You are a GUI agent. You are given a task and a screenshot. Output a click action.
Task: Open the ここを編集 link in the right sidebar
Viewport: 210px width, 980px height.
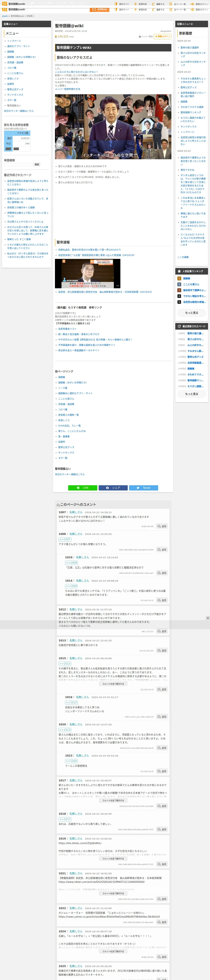click(183, 257)
